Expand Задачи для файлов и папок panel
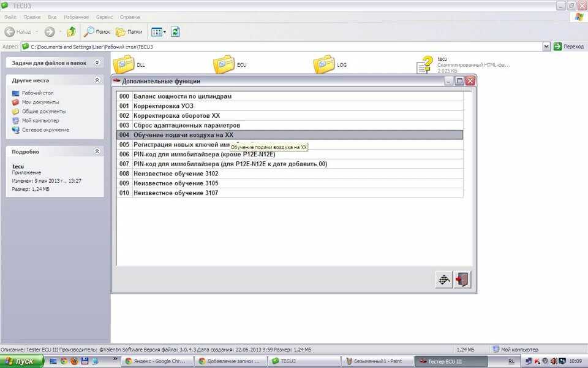The width and height of the screenshot is (588, 368). point(97,63)
